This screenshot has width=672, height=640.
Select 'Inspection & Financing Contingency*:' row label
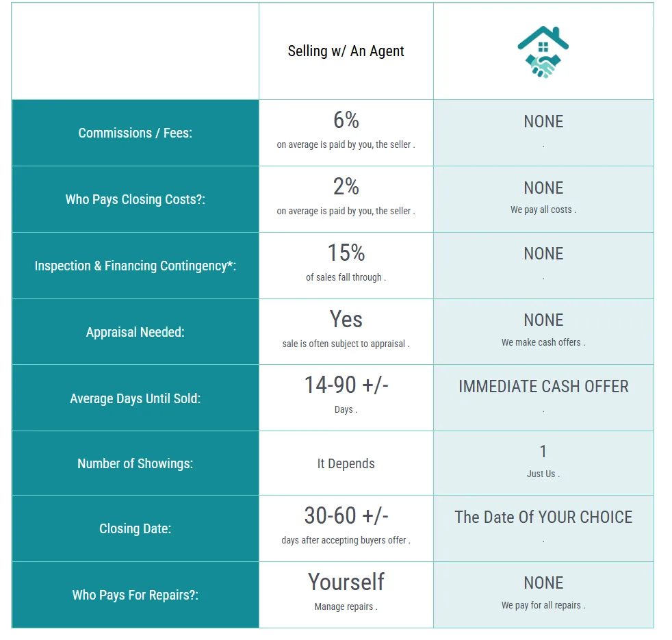click(135, 266)
